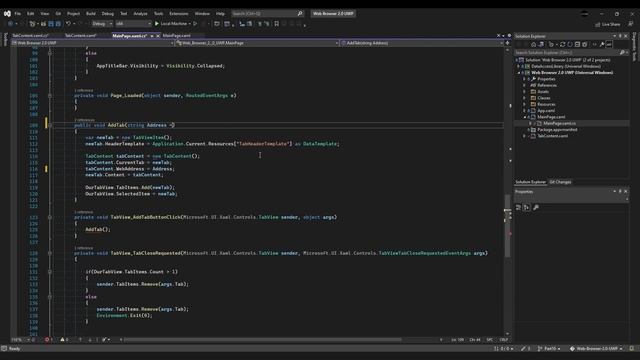This screenshot has height=360, width=640.
Task: Click the errors count indicator in editor footer
Action: tap(49, 340)
